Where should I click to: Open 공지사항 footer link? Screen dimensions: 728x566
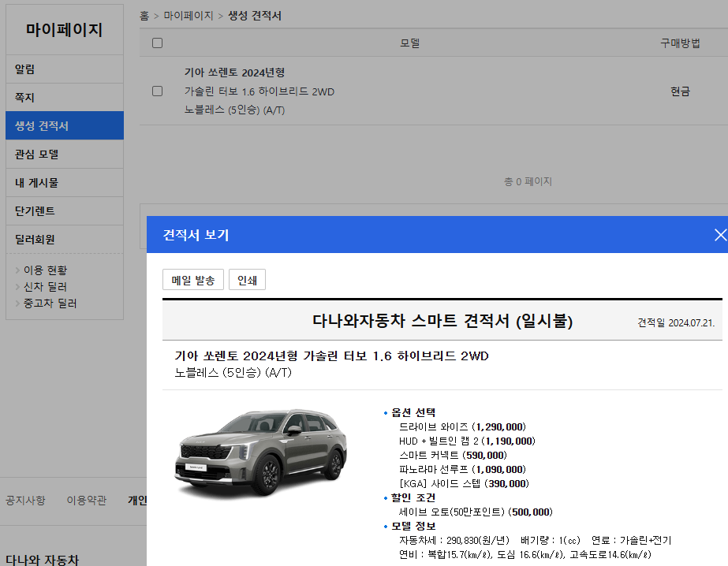(25, 500)
